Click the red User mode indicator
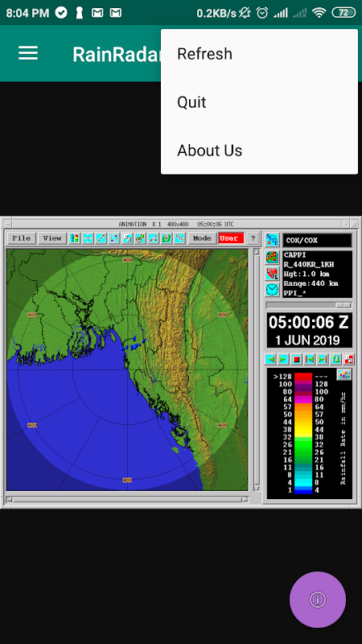The image size is (362, 644). click(231, 238)
